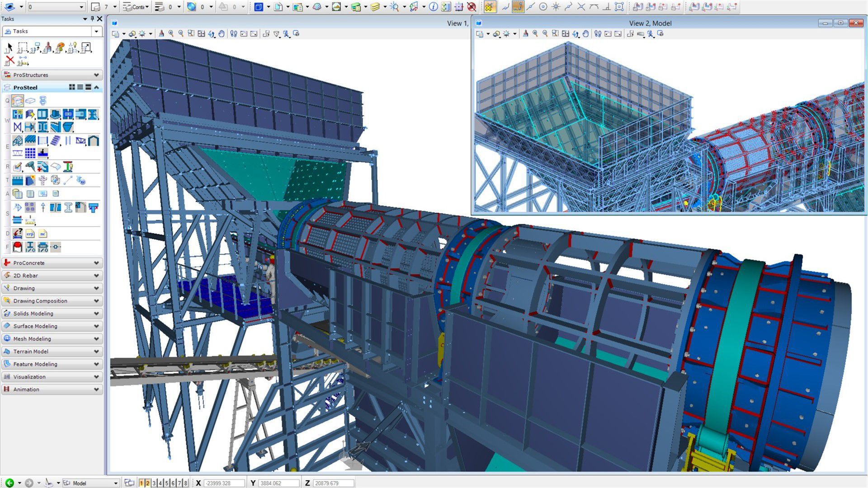Select the Zoom In tool on View 1

point(170,34)
